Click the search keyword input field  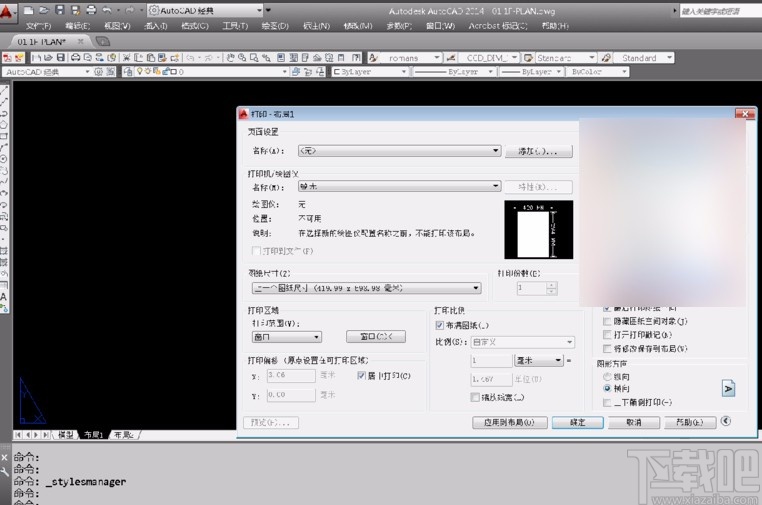pos(717,11)
